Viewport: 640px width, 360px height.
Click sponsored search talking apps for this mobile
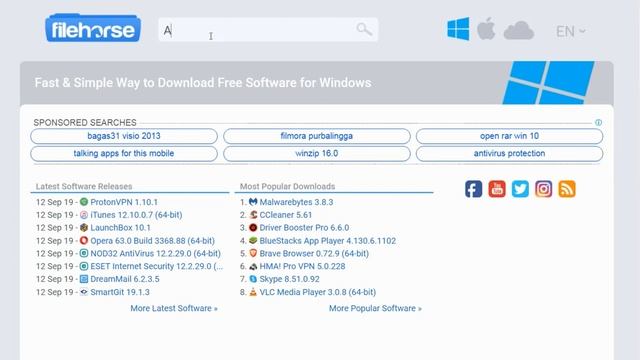[124, 153]
